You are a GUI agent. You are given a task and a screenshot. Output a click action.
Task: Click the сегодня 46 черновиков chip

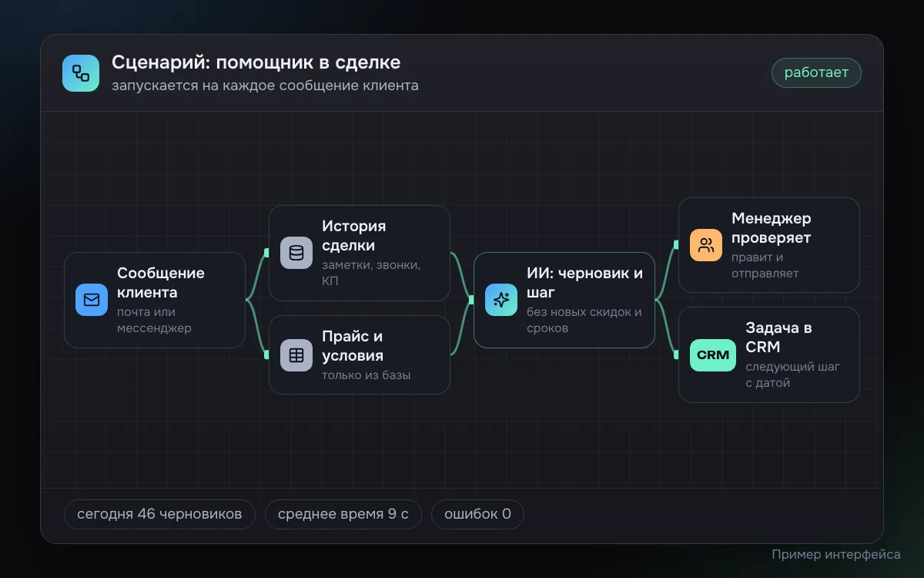click(x=159, y=514)
